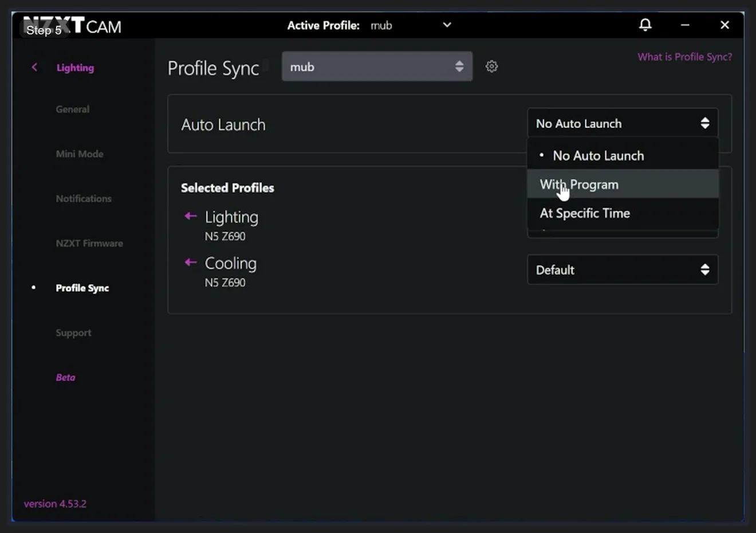
Task: Choose At Specific Time from the menu
Action: (x=585, y=213)
